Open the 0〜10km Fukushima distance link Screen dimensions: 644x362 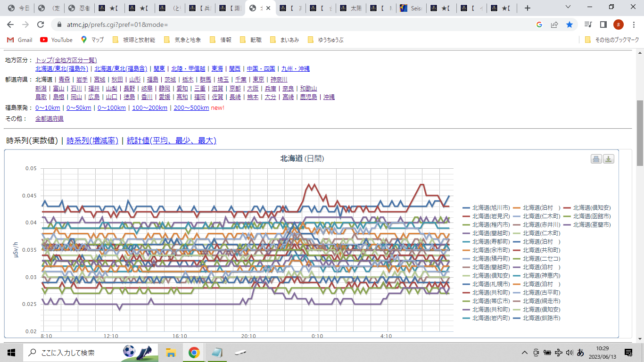tap(48, 108)
